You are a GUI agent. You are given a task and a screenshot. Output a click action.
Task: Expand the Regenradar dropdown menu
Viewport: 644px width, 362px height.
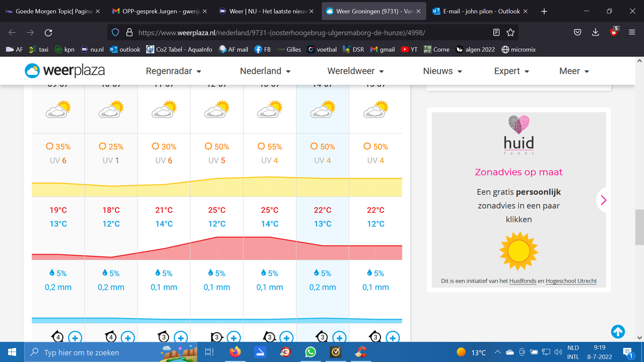[174, 71]
